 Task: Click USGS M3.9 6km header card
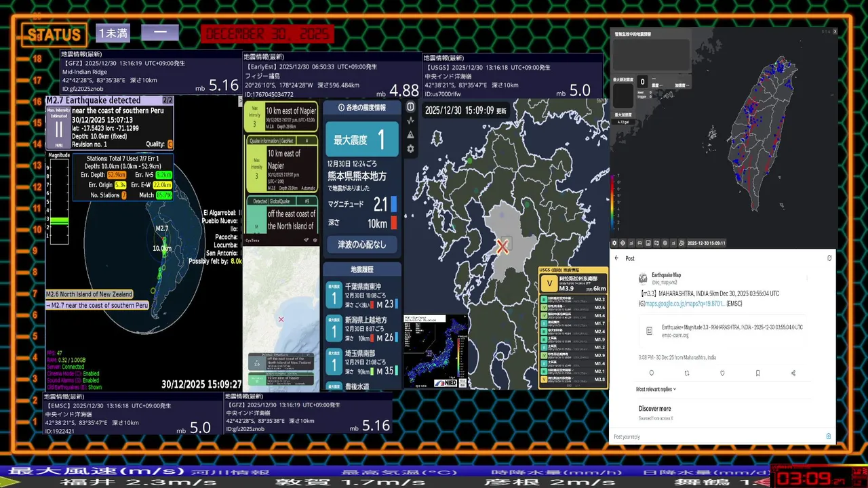pyautogui.click(x=573, y=283)
